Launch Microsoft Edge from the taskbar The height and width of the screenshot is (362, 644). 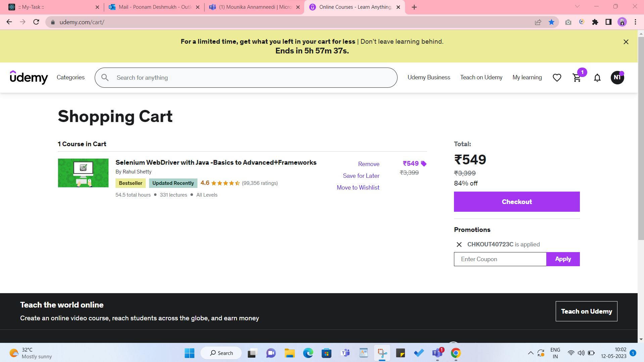(308, 353)
